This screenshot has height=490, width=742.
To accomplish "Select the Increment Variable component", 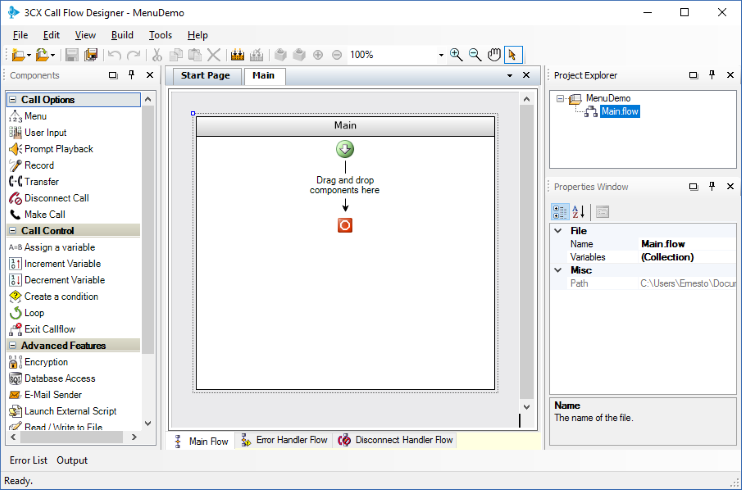I will click(55, 264).
